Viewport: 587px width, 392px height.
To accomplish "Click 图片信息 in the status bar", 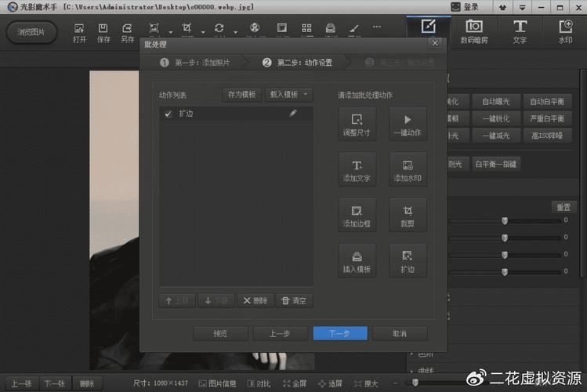I will pyautogui.click(x=218, y=383).
